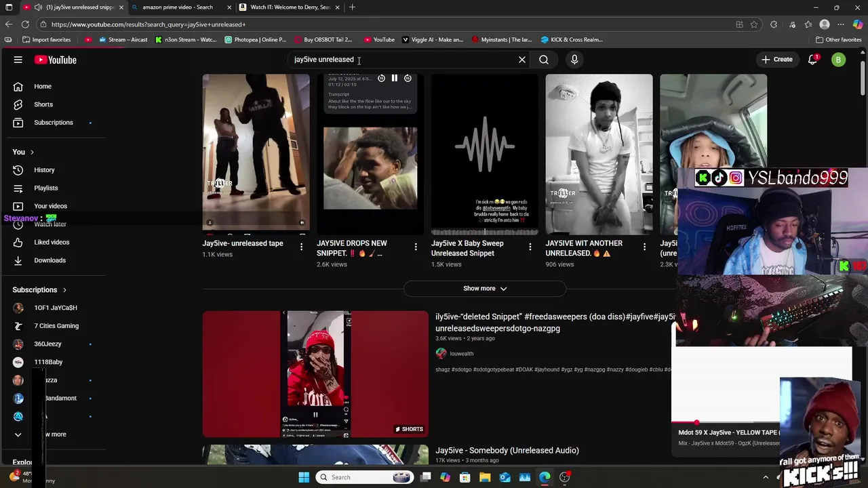Open the deleted Snippet shorts video thumbnail

(x=315, y=374)
